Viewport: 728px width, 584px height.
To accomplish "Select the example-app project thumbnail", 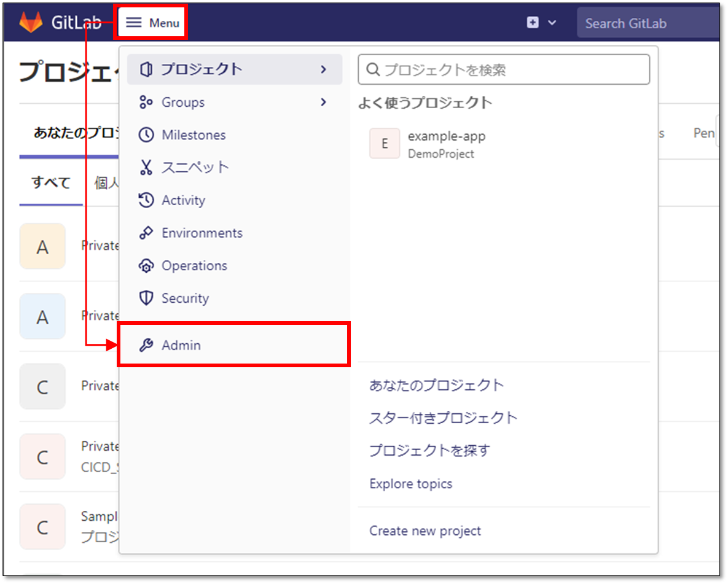I will coord(384,142).
